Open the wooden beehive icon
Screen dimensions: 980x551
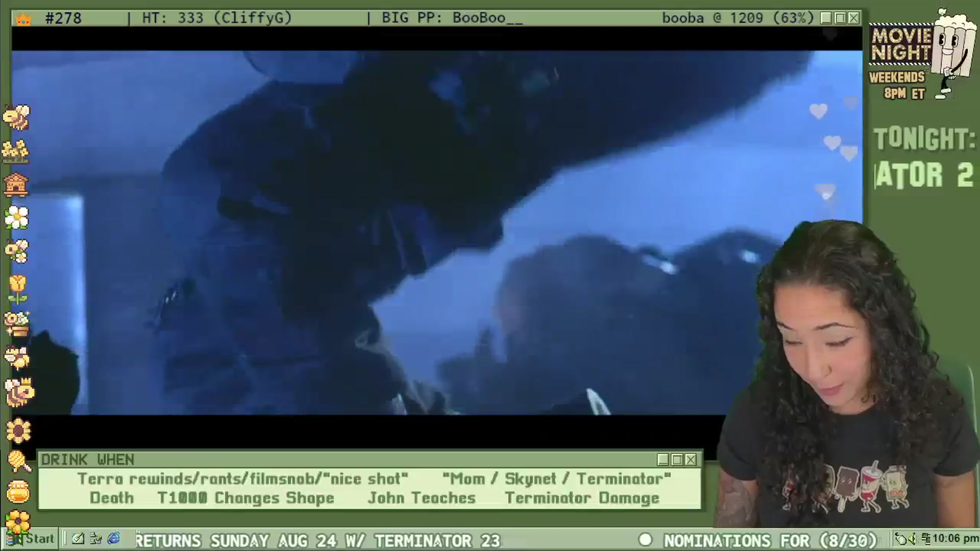pyautogui.click(x=16, y=185)
